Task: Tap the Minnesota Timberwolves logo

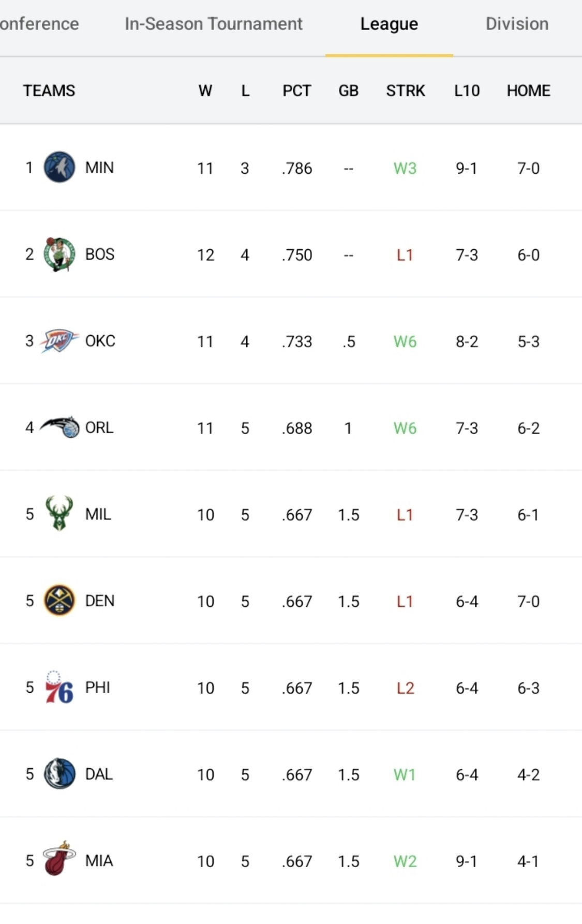Action: [x=59, y=167]
